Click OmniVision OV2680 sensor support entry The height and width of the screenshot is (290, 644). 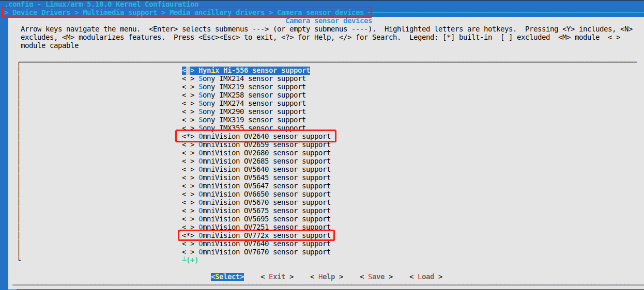point(256,153)
